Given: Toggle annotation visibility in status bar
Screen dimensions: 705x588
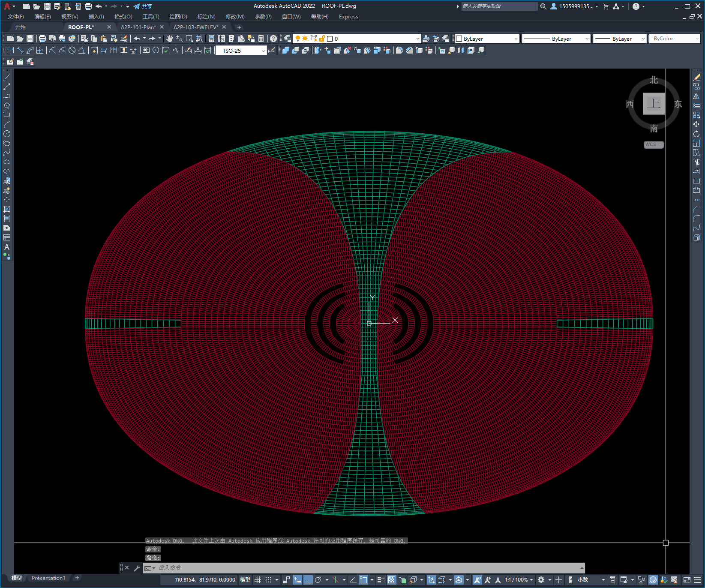Looking at the screenshot, I should tap(477, 580).
